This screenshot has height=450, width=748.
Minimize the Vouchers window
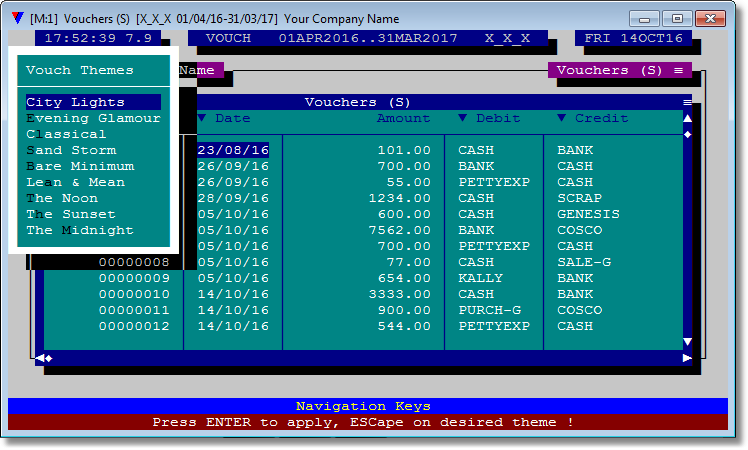tap(644, 19)
